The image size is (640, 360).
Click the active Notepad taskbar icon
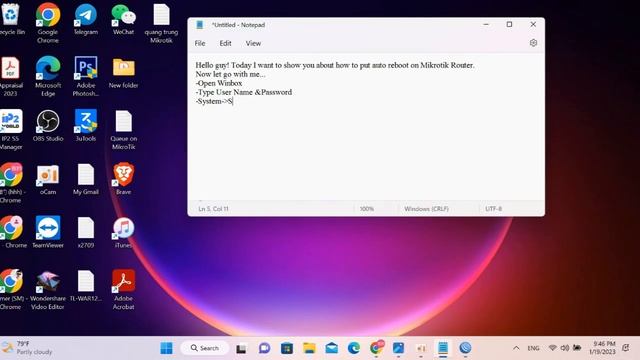(x=443, y=348)
